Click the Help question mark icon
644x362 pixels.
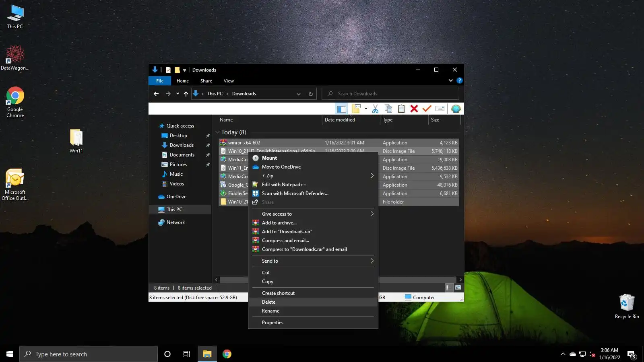click(x=460, y=80)
